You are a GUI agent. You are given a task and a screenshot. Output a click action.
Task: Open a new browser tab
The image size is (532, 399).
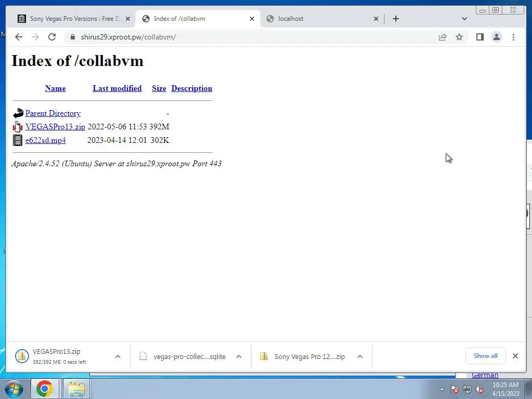click(395, 19)
